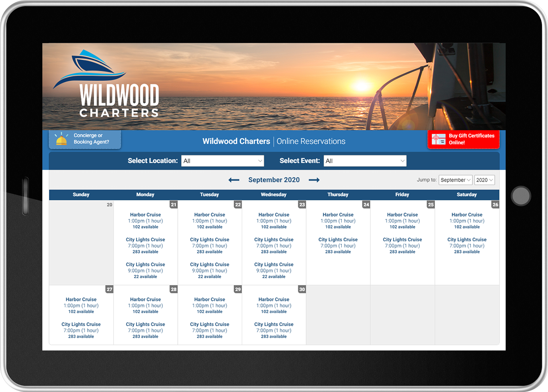Open the Jump to year dropdown

pyautogui.click(x=485, y=180)
